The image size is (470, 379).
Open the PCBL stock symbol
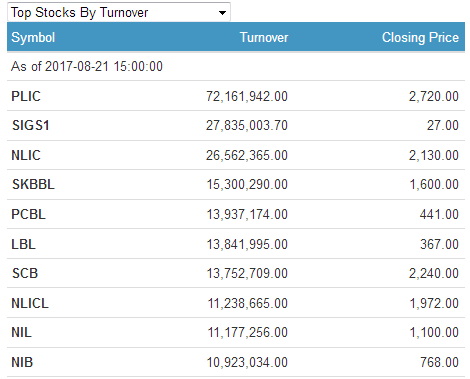pos(28,214)
